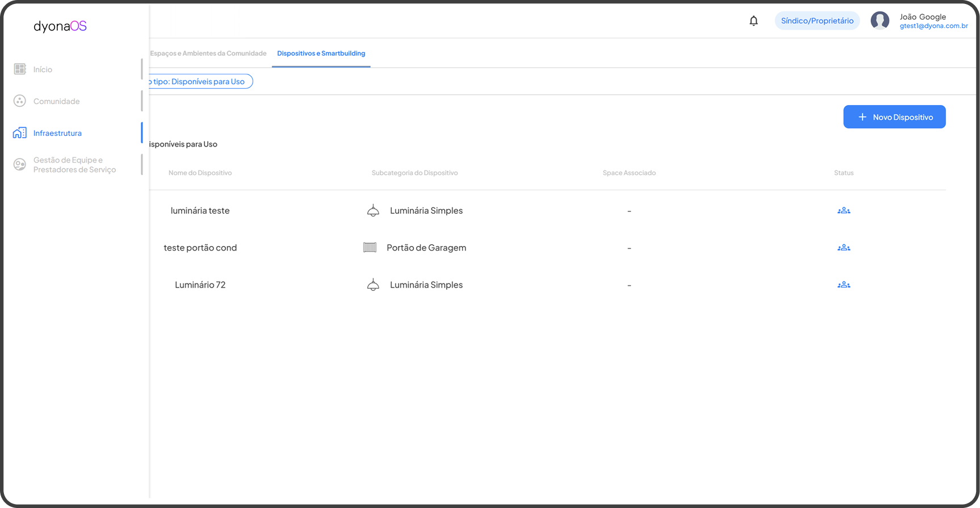Click status icon for Luminário 72
Viewport: 980px width, 508px height.
(844, 285)
